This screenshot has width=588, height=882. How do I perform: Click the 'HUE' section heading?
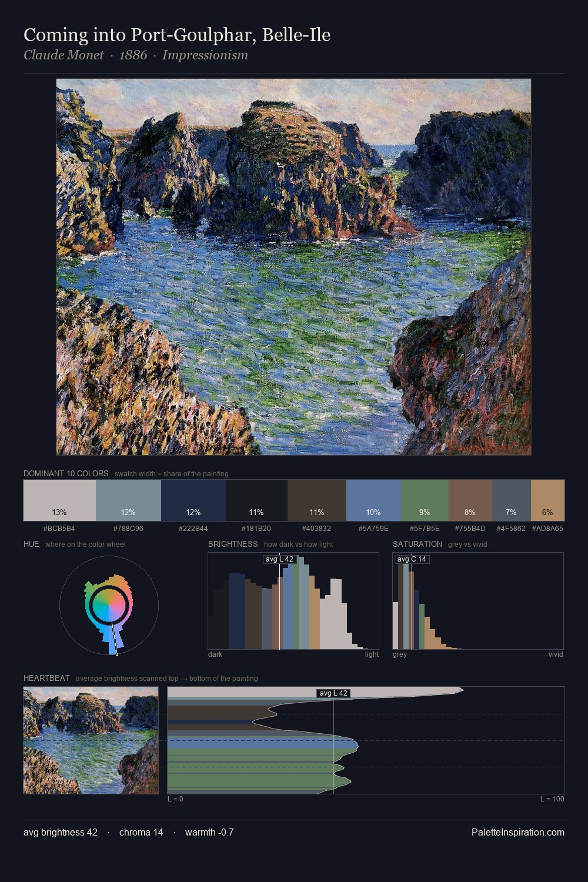[x=31, y=544]
